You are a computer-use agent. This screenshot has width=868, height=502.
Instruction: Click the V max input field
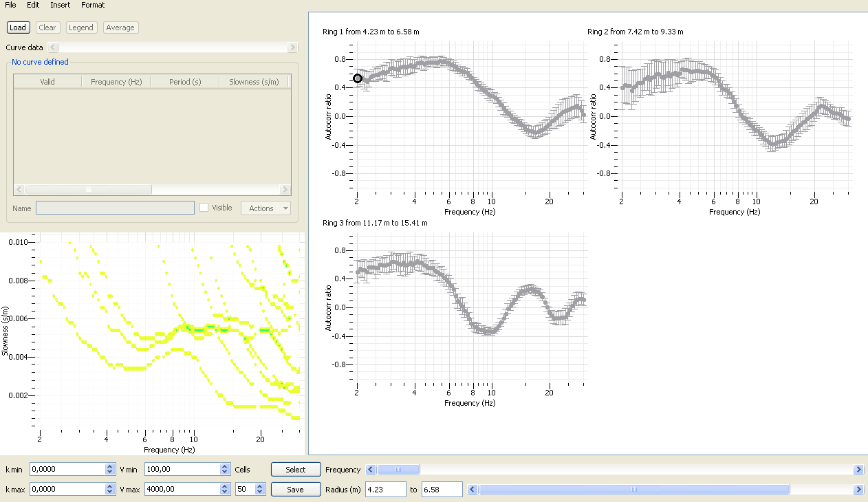[x=182, y=490]
